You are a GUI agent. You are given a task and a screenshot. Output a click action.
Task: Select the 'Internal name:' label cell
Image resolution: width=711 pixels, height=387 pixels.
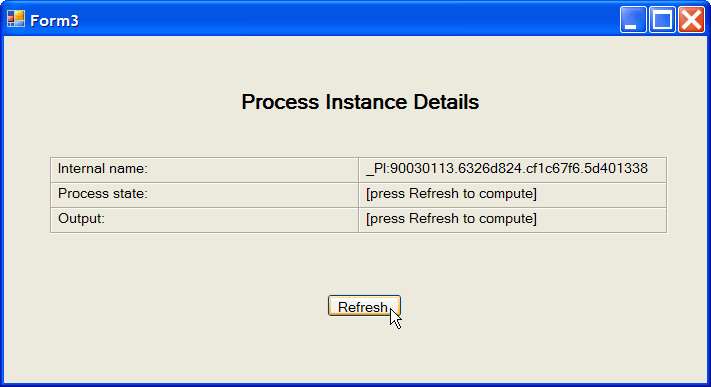coord(205,170)
